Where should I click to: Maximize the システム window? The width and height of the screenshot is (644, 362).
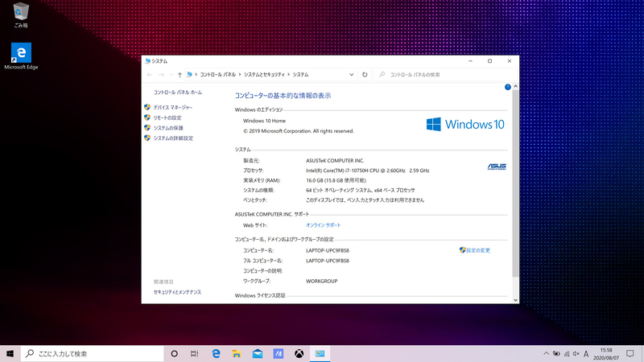click(490, 61)
